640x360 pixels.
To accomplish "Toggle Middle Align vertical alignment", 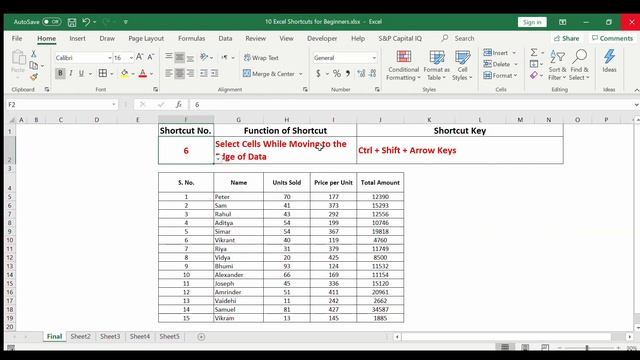I will click(179, 58).
